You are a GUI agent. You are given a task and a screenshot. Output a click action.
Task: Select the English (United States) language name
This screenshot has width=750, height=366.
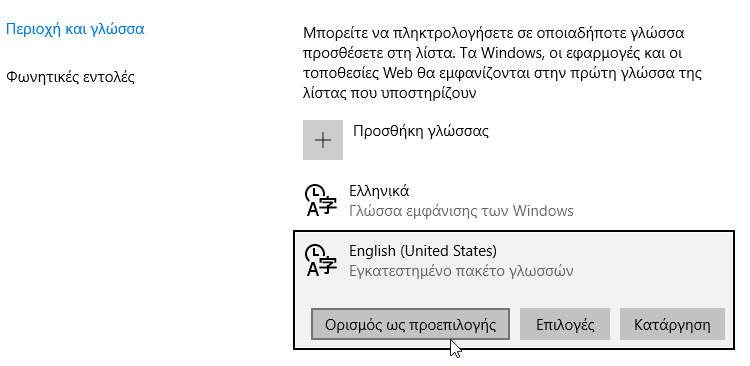point(423,251)
